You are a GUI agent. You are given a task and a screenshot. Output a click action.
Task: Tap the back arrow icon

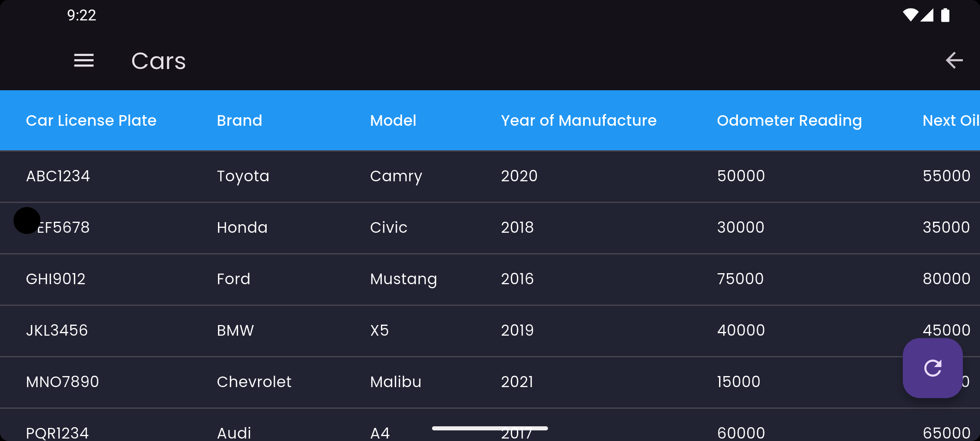(954, 60)
